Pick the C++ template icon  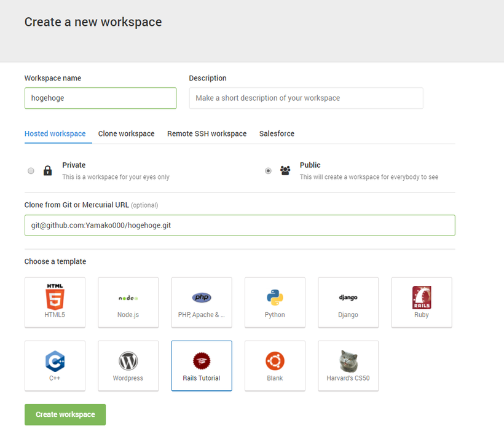pyautogui.click(x=55, y=361)
